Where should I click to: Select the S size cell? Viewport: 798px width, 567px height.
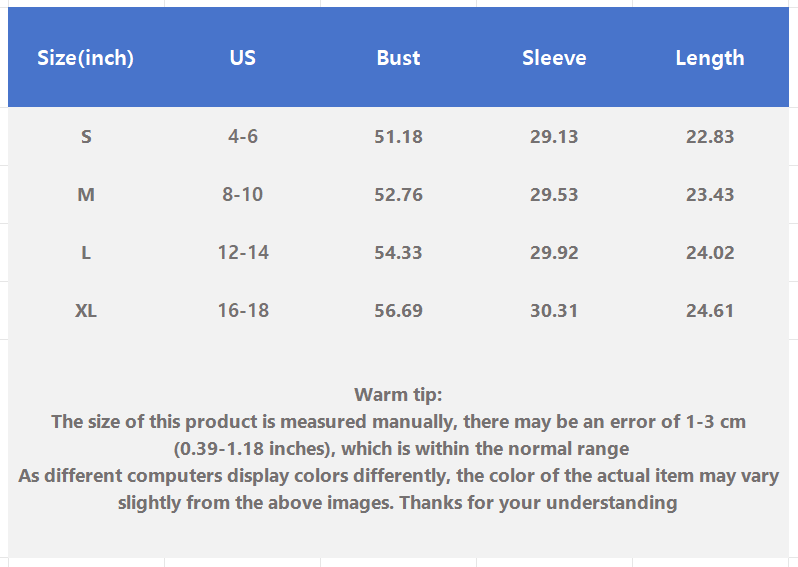tap(86, 136)
